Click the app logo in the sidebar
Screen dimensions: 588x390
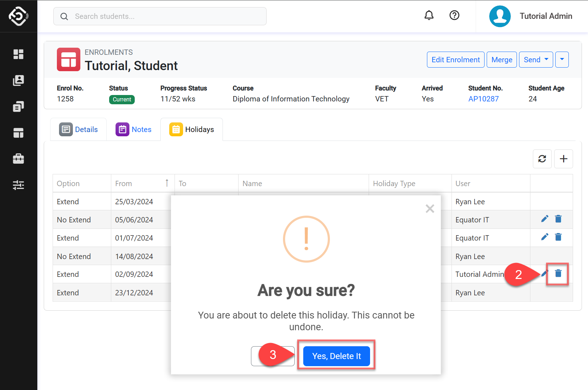pos(18,16)
